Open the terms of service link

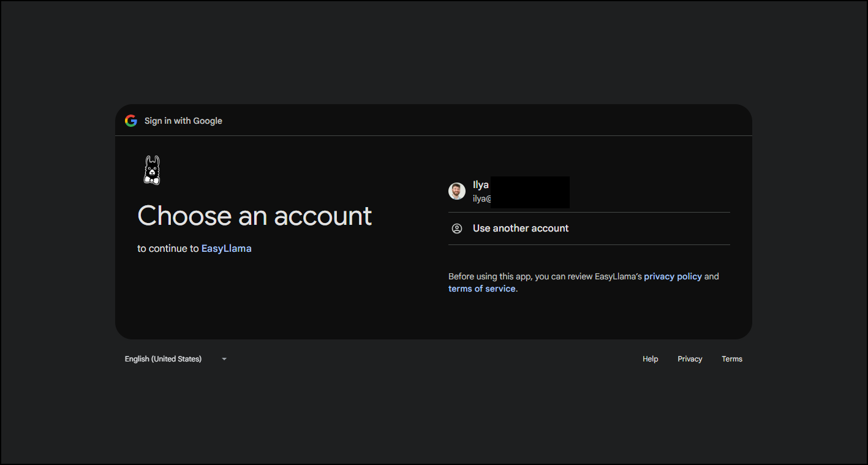pyautogui.click(x=481, y=289)
